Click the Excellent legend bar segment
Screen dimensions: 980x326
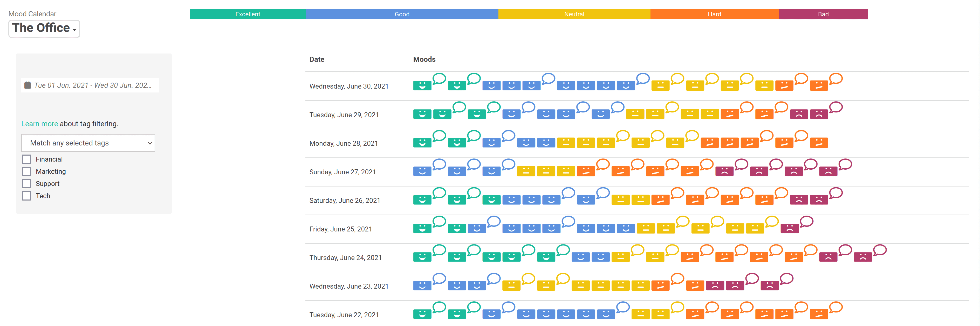(248, 14)
